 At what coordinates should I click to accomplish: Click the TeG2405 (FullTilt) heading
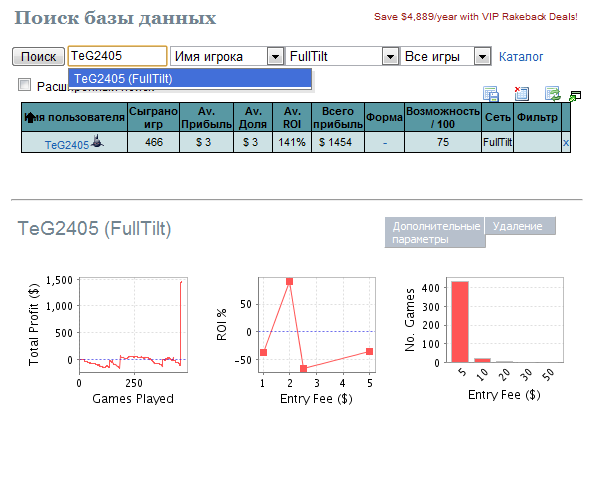point(94,228)
